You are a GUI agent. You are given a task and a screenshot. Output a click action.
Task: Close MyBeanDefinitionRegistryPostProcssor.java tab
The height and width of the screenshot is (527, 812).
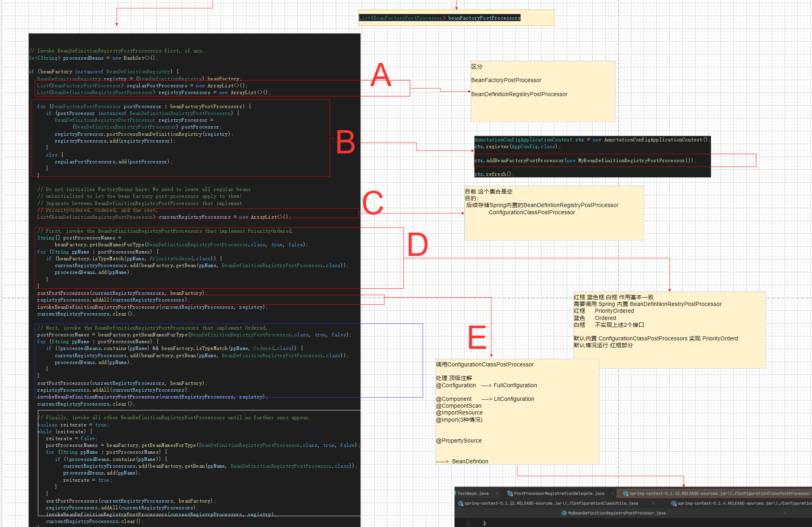click(785, 513)
